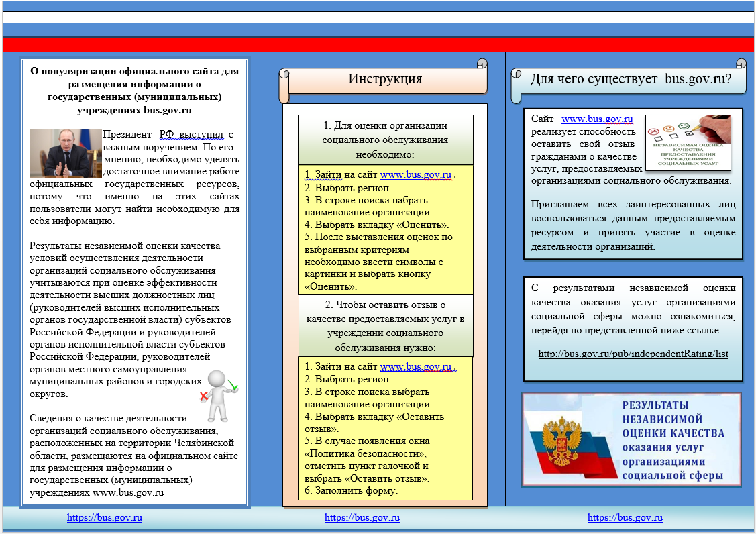Click the green check mark beside the 3D figure
This screenshot has width=756, height=534.
(x=232, y=386)
